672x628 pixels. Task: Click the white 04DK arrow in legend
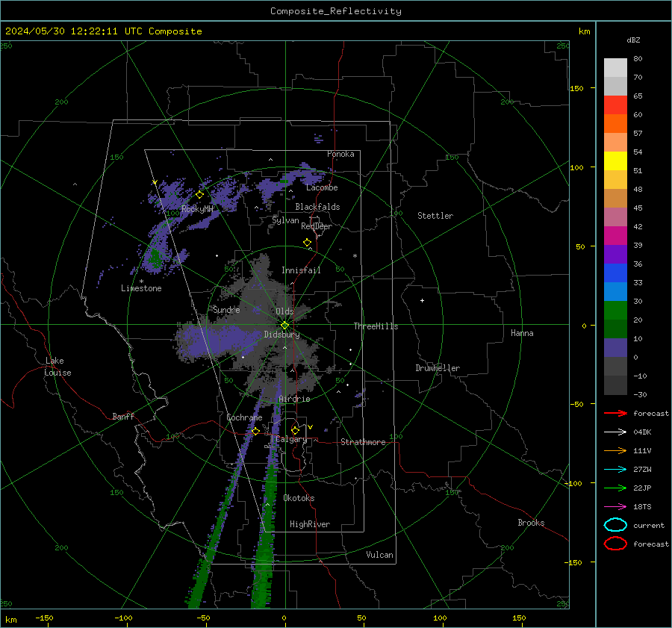(x=615, y=432)
